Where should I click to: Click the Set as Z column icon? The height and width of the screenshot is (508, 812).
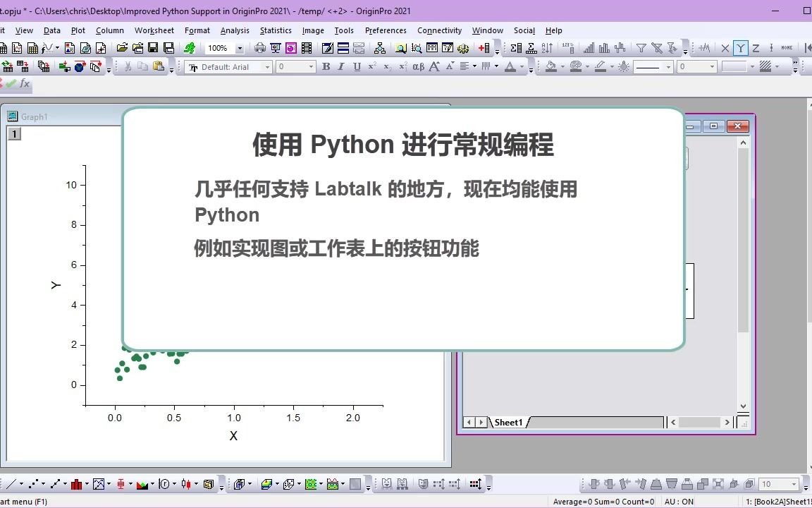(x=756, y=48)
